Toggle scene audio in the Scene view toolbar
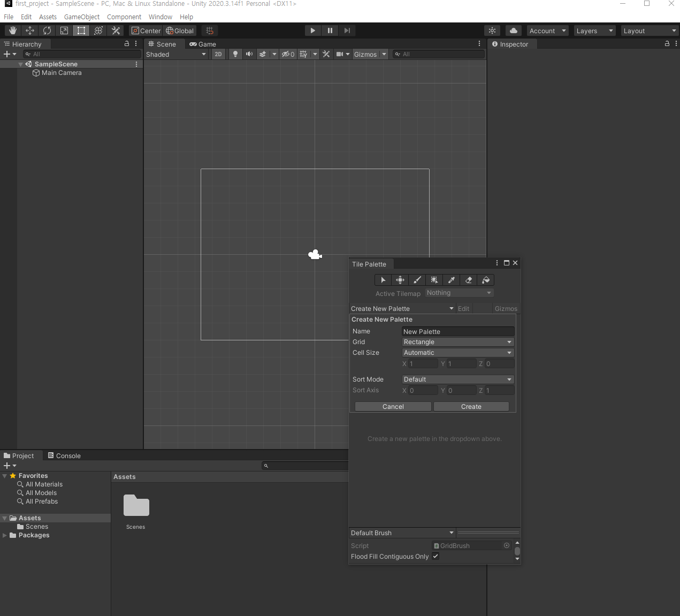This screenshot has height=616, width=680. pyautogui.click(x=249, y=54)
